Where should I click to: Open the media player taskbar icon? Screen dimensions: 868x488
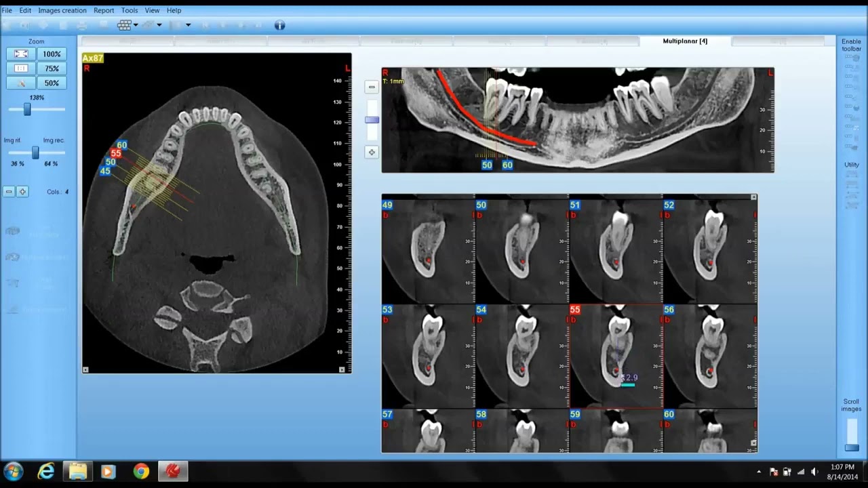108,471
